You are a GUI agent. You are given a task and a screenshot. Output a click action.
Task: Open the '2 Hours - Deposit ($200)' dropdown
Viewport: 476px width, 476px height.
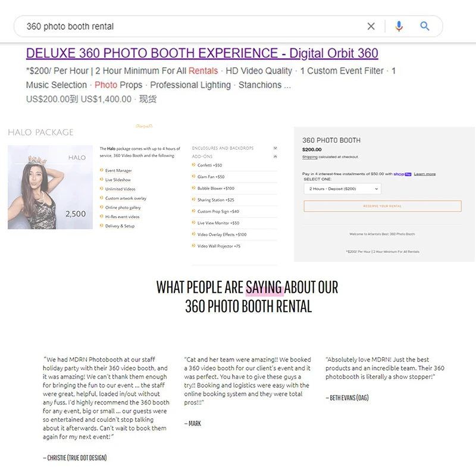click(342, 189)
